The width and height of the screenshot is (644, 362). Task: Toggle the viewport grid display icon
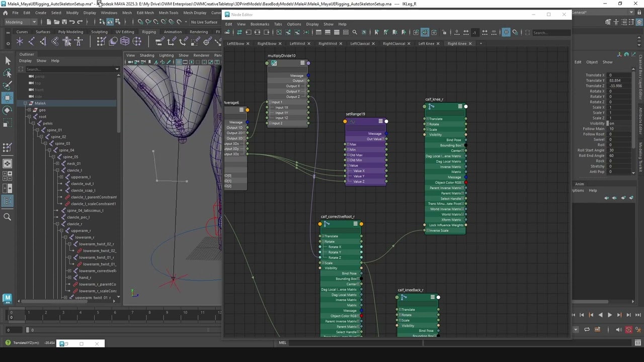click(178, 62)
